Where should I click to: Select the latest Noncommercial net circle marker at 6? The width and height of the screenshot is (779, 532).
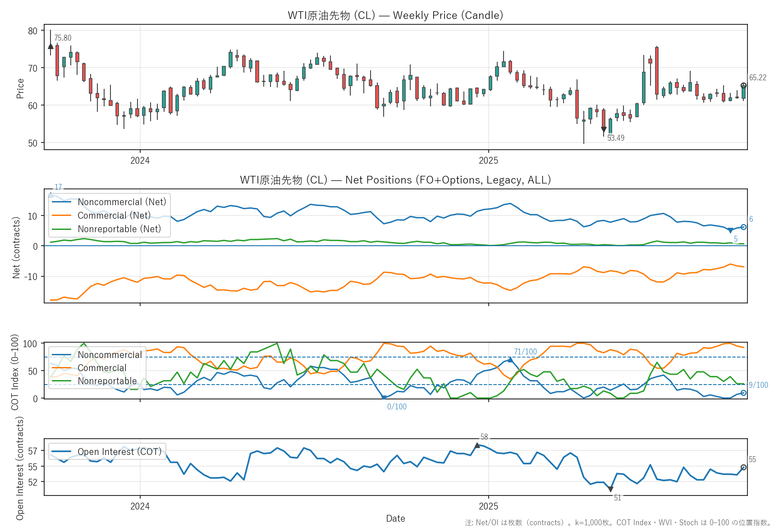point(743,227)
